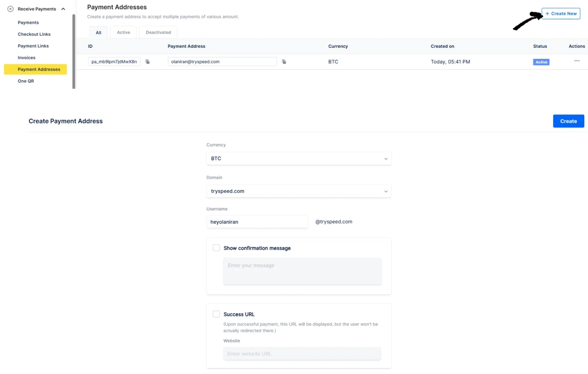Click the pa_mb9lpm7jdMwX8r ID field
Image resolution: width=588 pixels, height=374 pixels.
pos(114,62)
